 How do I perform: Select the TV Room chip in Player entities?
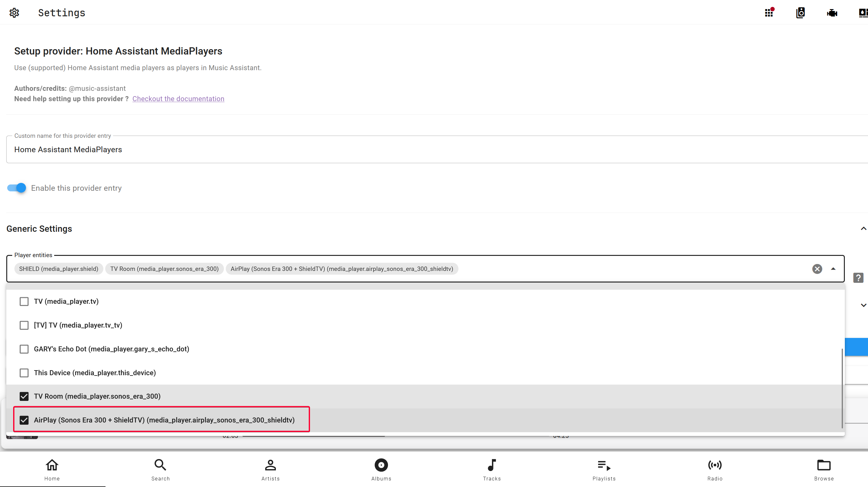coord(164,269)
